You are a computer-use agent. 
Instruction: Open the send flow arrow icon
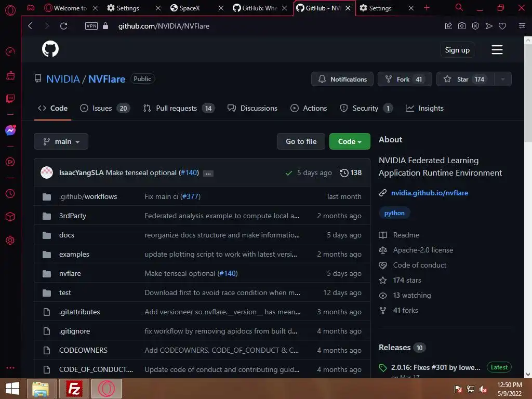[x=489, y=26]
